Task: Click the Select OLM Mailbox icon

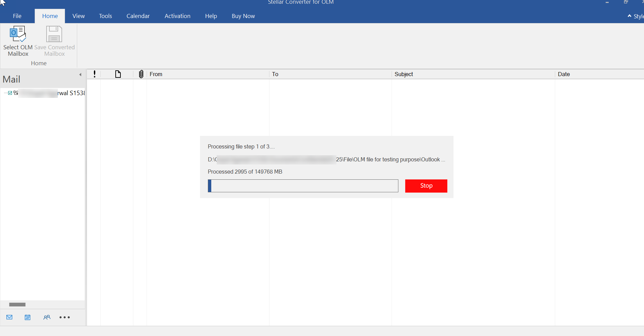Action: tap(18, 34)
